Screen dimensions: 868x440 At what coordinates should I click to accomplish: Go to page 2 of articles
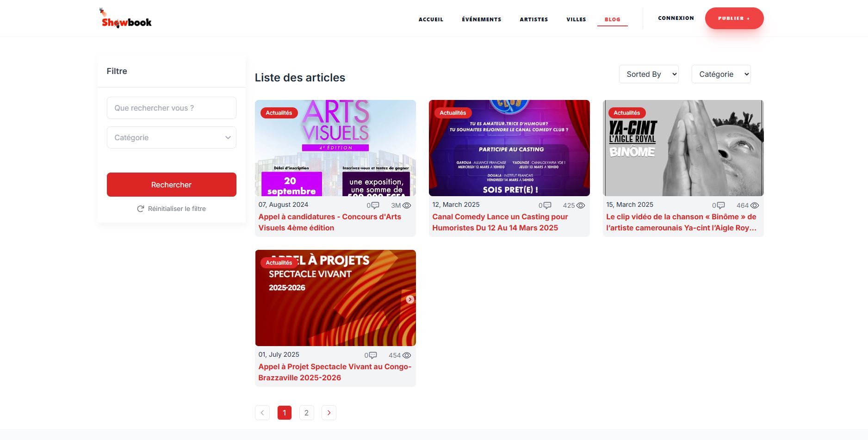pyautogui.click(x=307, y=413)
